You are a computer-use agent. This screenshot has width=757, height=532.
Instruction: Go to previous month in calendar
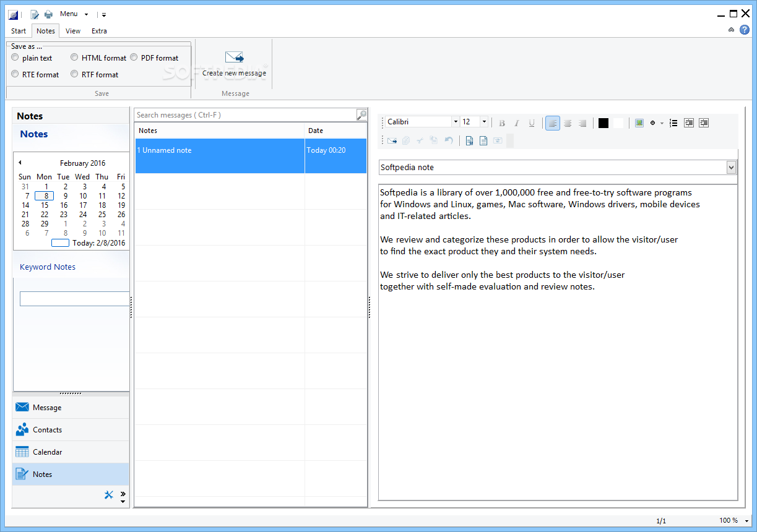click(20, 163)
